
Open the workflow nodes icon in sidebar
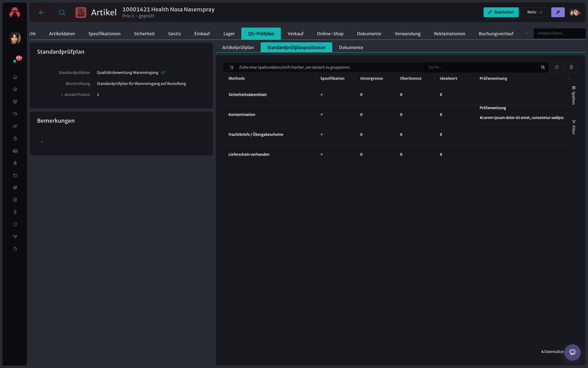pos(15,237)
